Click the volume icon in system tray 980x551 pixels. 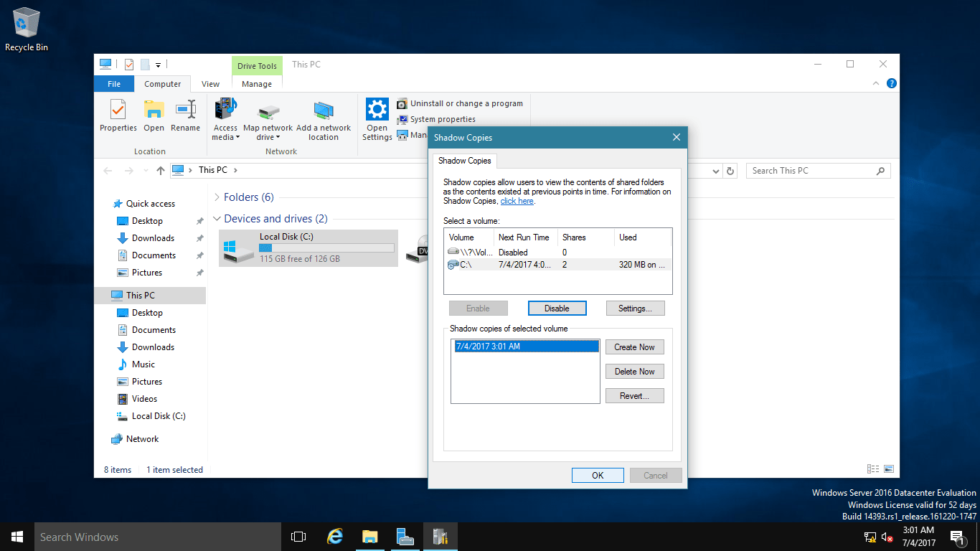click(887, 537)
